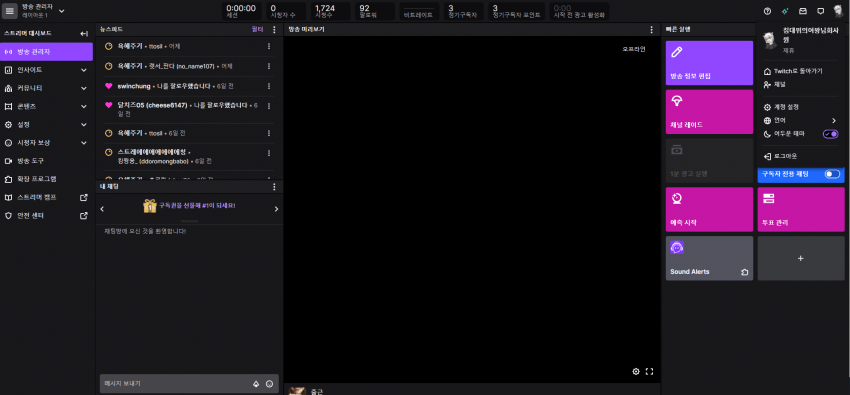The width and height of the screenshot is (850, 395).
Task: Click the green sparkle icon in header
Action: click(785, 11)
